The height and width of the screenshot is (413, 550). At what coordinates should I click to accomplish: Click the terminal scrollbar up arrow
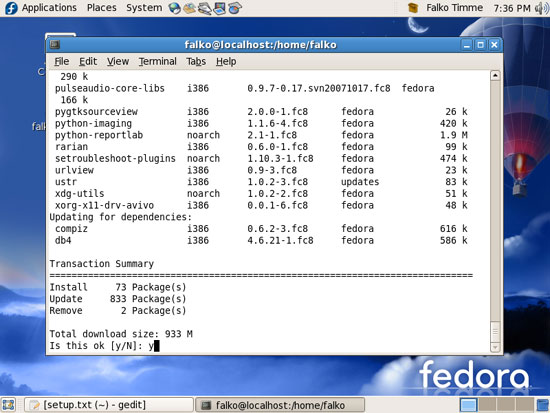495,75
